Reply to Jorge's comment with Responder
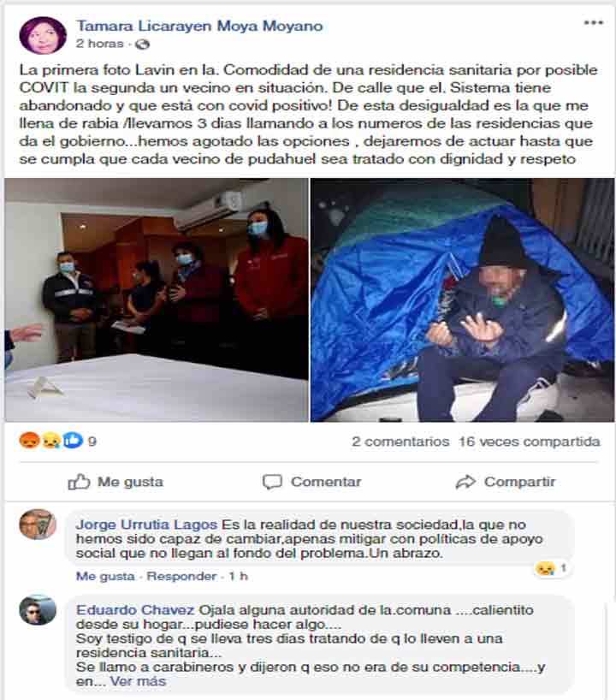This screenshot has width=616, height=700. tap(181, 576)
